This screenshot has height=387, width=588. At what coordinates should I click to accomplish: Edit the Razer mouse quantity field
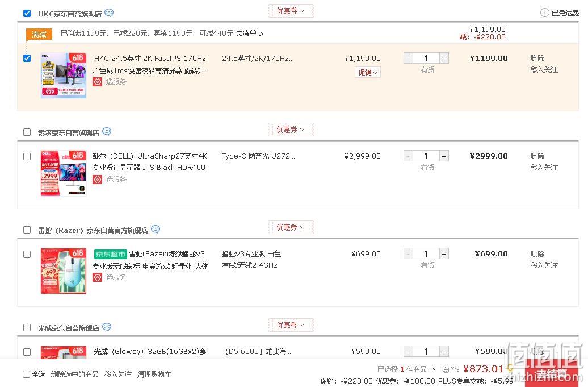click(x=426, y=254)
